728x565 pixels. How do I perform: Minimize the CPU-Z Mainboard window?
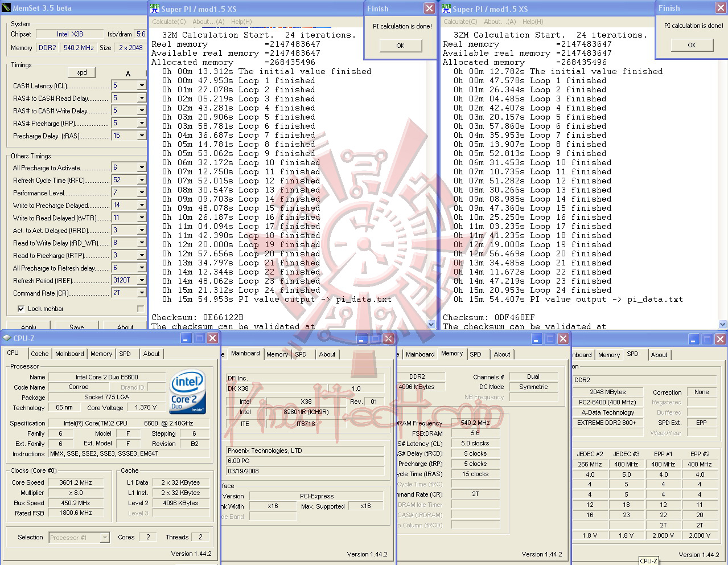coord(363,339)
